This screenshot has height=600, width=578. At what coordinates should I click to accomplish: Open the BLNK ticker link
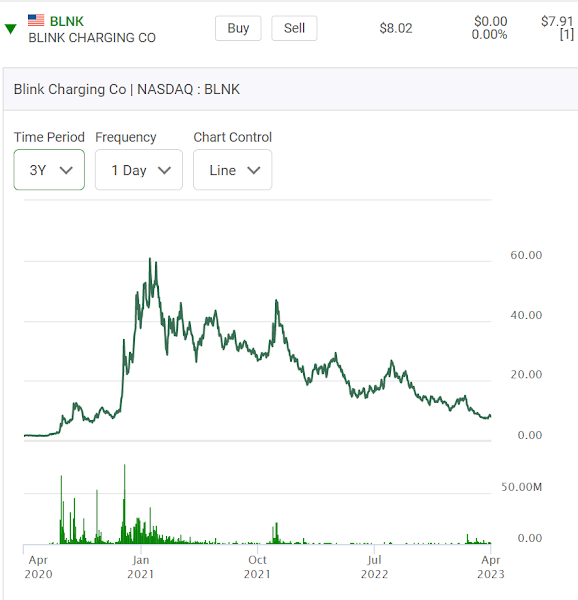click(67, 21)
